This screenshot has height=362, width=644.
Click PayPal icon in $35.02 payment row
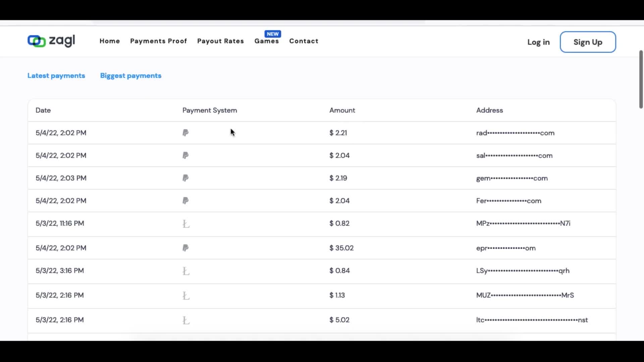185,248
